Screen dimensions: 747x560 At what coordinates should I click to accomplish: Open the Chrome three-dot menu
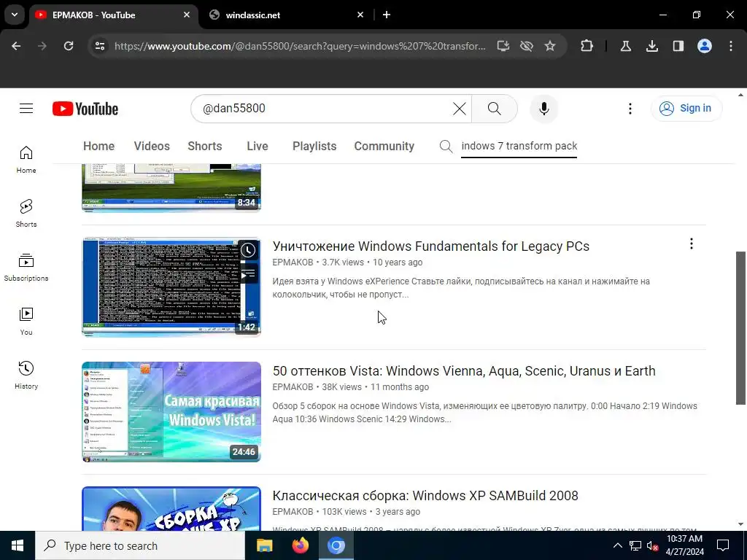tap(731, 46)
